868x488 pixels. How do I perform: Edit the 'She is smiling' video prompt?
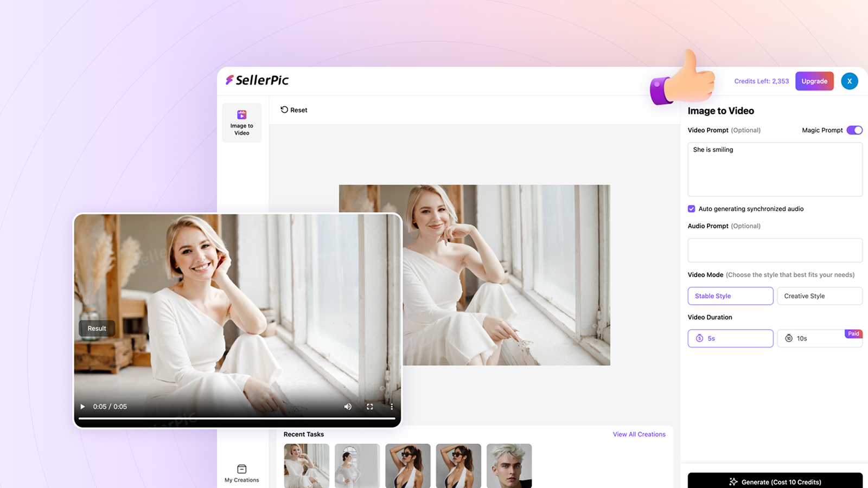click(775, 168)
